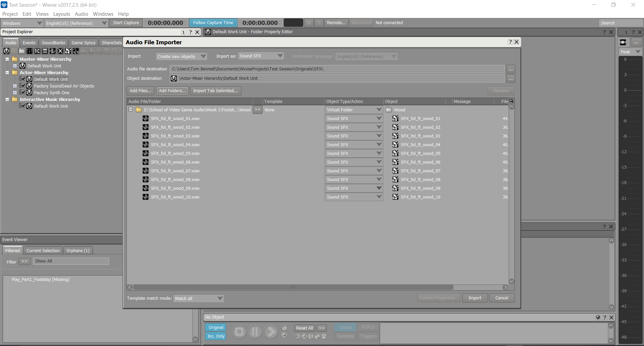Expand the Factory Synth One work unit
Screen dimensions: 644x346
15,93
